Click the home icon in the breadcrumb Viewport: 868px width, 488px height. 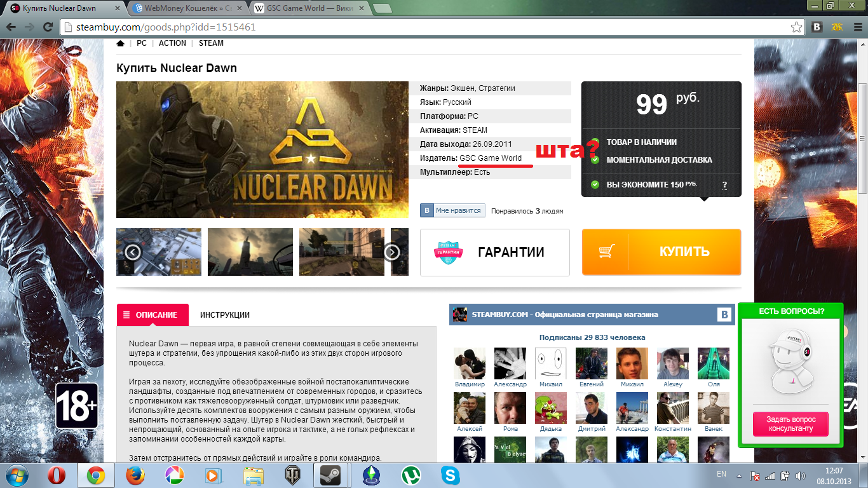(120, 43)
